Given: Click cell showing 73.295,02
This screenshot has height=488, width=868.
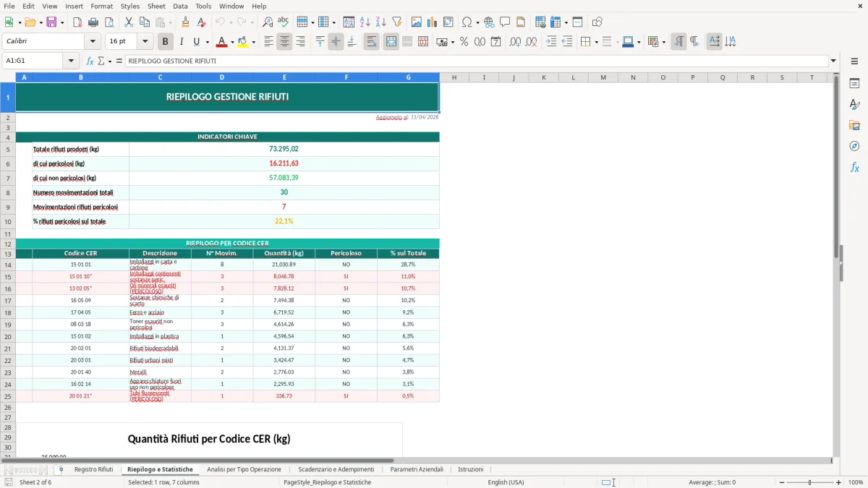Looking at the screenshot, I should pos(284,149).
